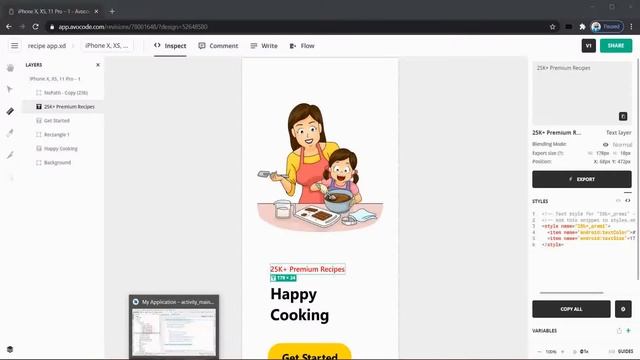640x360 pixels.
Task: Select the arrow pointer tool in left toolbar
Action: tap(10, 89)
